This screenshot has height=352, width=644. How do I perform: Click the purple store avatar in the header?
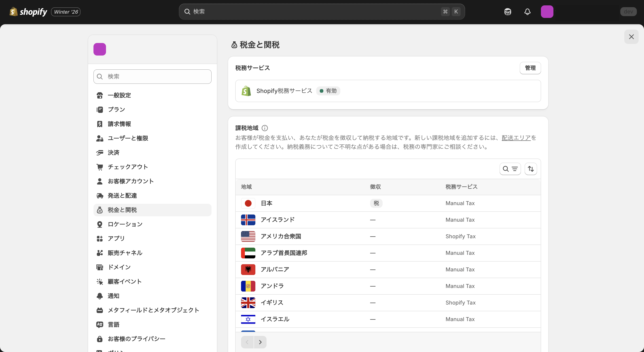tap(547, 11)
